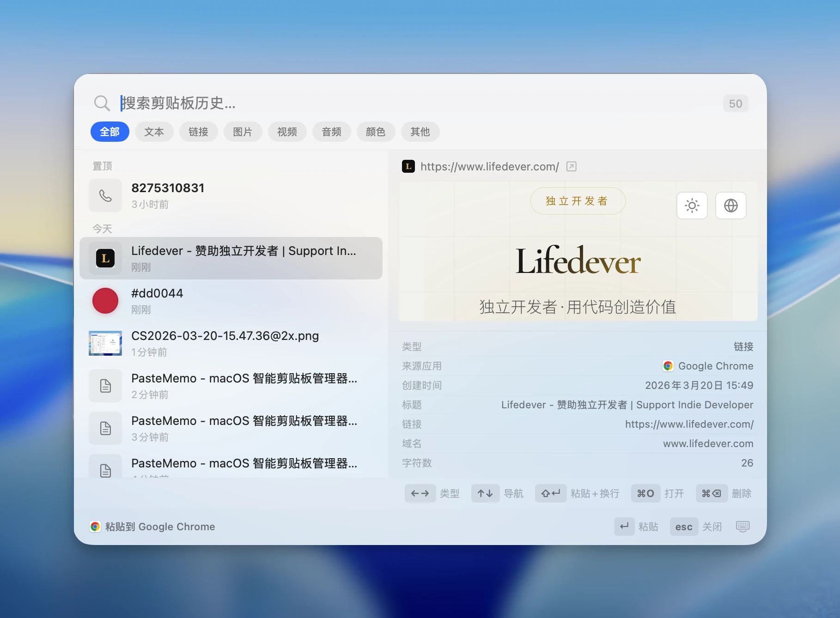Viewport: 840px width, 618px height.
Task: Switch to the 链接 filter tab
Action: tap(198, 132)
